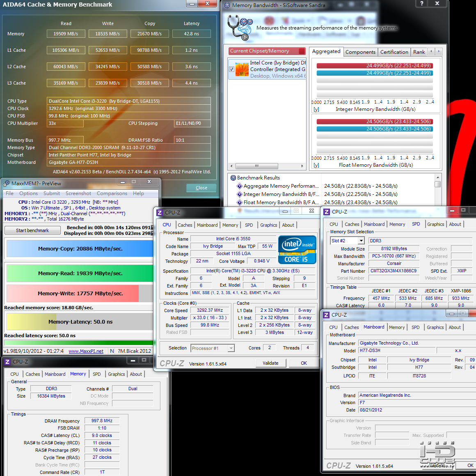Viewport: 476px width, 476px height.
Task: Select SPD tab in CPU-Z Mainboard window
Action: coord(416,327)
